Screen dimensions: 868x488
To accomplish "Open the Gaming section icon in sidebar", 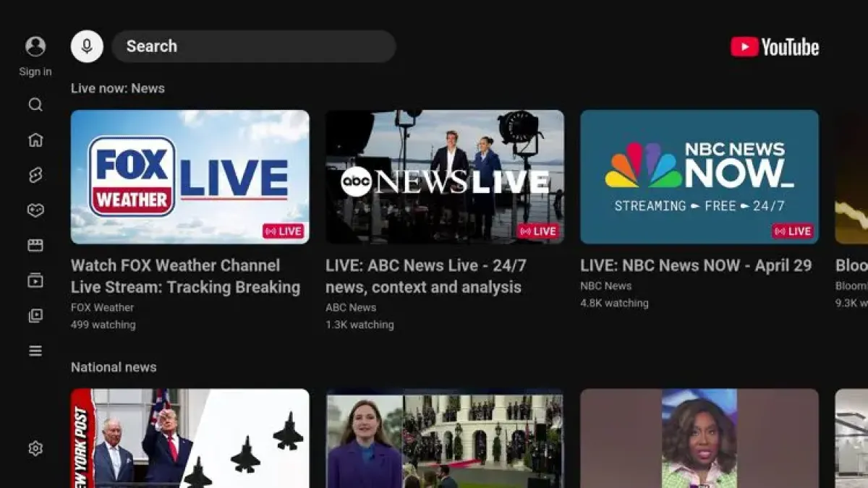I will [x=35, y=210].
